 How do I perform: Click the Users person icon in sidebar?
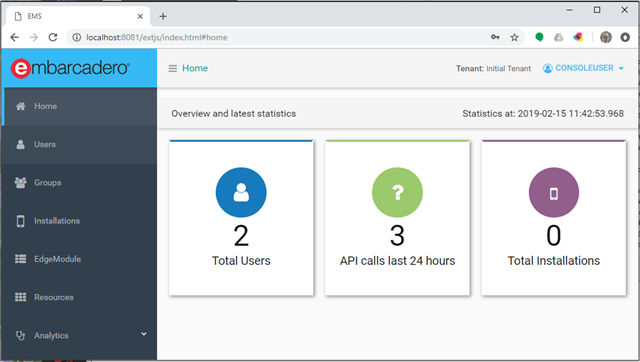20,144
